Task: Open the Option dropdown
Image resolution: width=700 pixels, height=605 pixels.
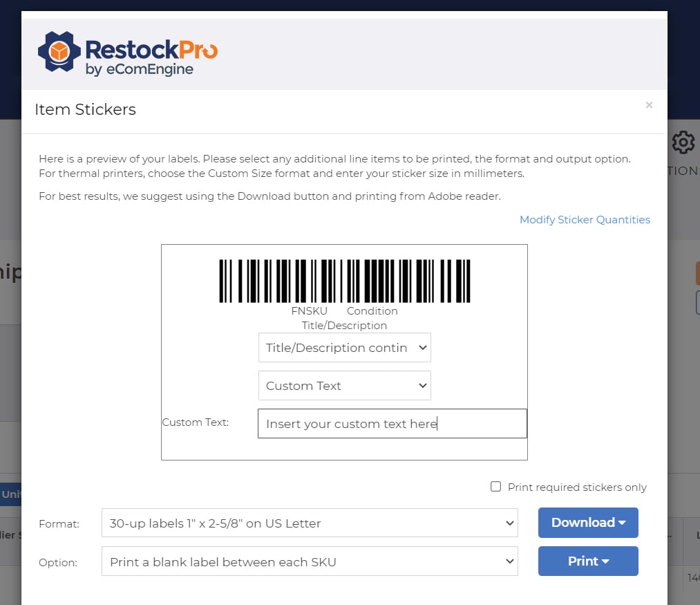Action: pyautogui.click(x=310, y=561)
